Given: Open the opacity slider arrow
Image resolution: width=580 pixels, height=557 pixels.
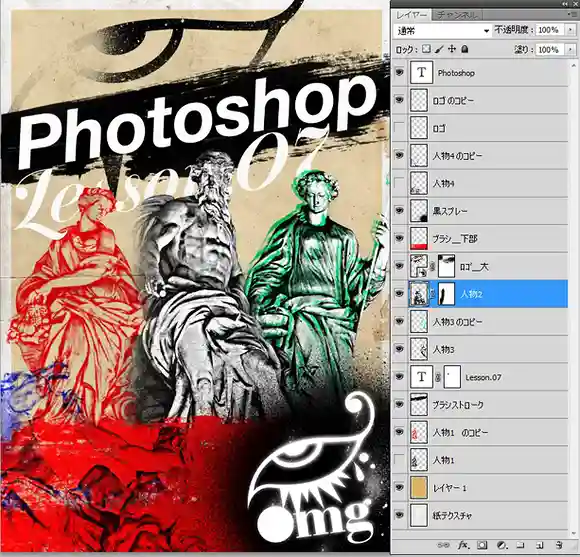Looking at the screenshot, I should 571,30.
